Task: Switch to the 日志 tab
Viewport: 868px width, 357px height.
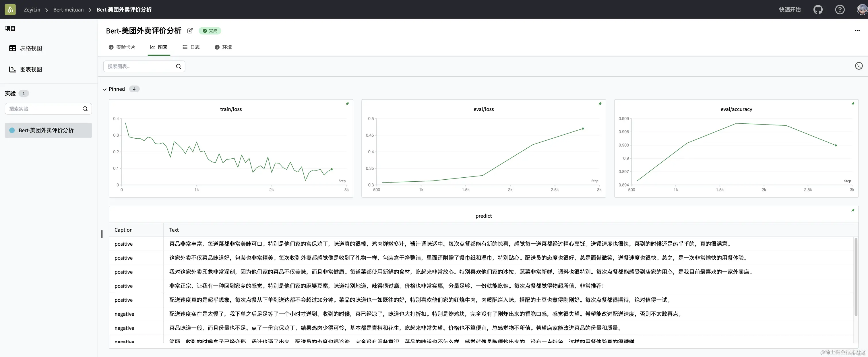Action: (191, 47)
